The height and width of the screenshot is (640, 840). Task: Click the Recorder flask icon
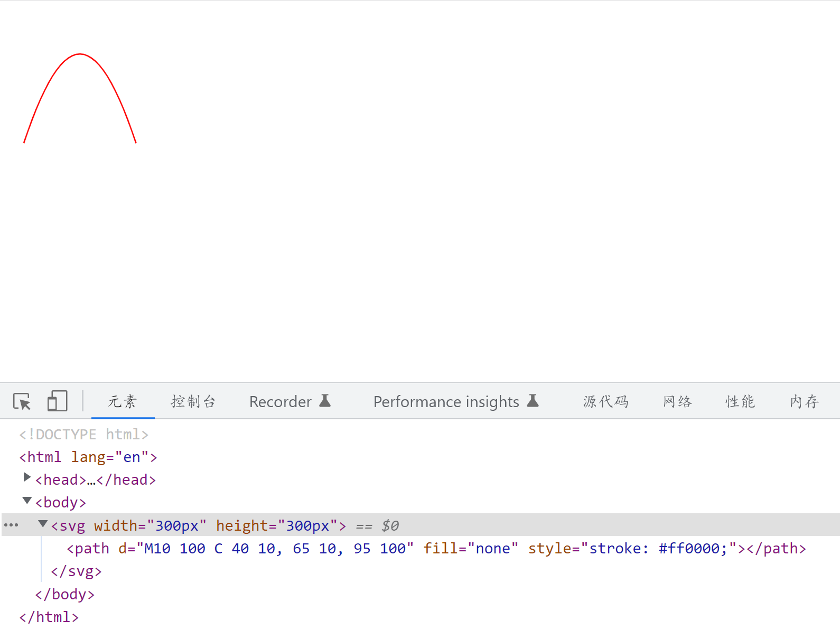coord(325,401)
